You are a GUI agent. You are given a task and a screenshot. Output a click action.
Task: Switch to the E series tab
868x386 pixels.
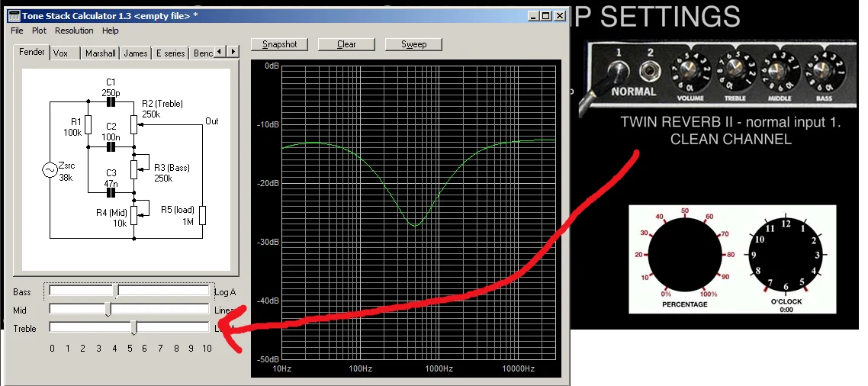coord(171,53)
